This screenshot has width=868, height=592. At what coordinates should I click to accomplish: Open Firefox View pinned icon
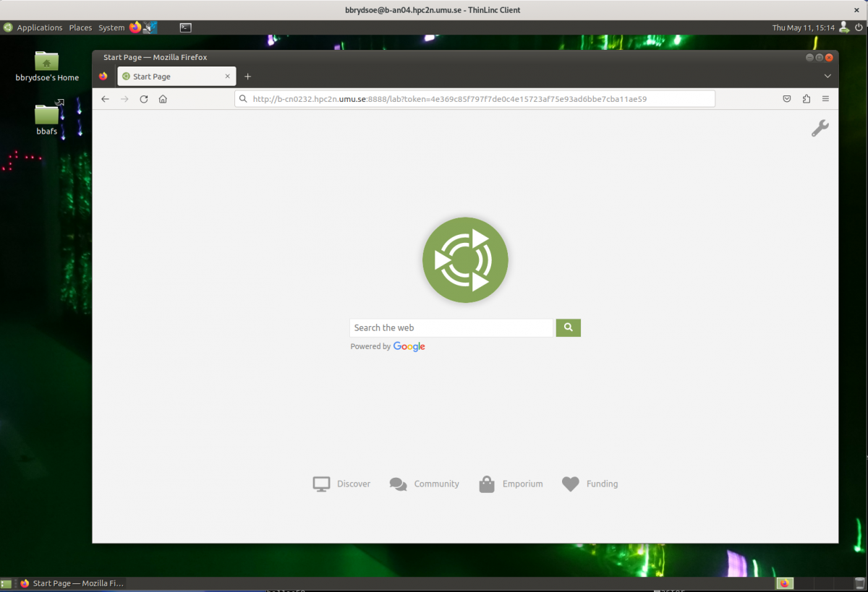point(103,76)
